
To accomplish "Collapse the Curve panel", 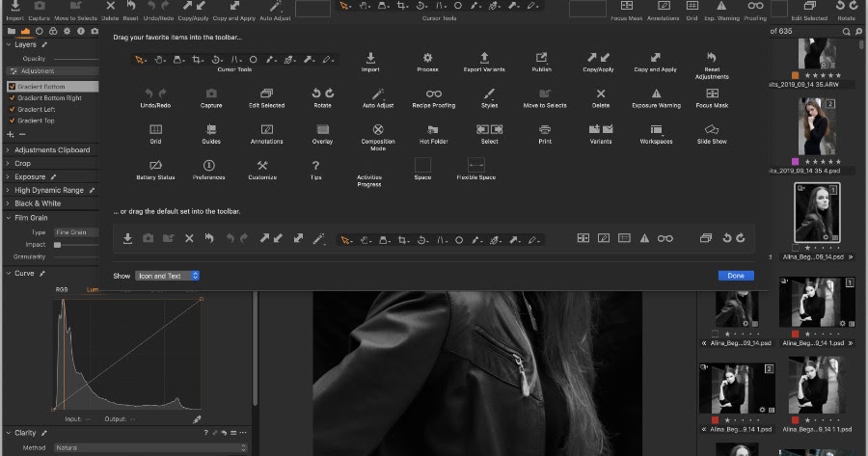I will (x=9, y=273).
